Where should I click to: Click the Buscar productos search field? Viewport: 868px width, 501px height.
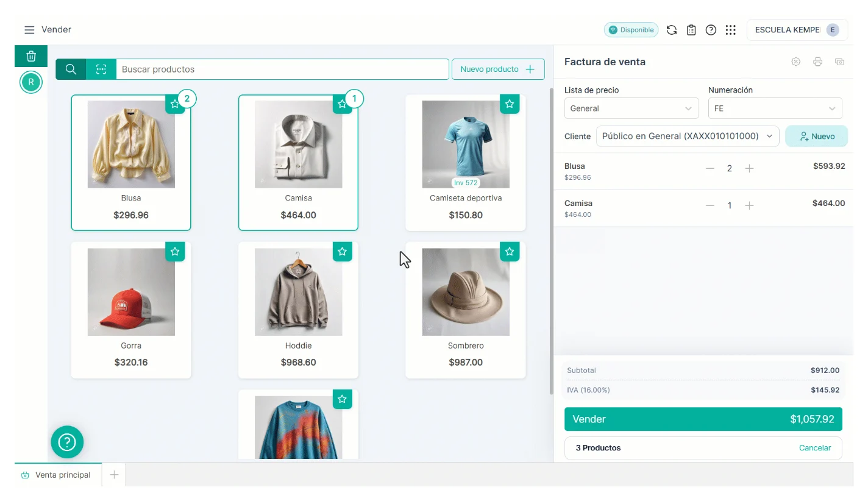282,69
